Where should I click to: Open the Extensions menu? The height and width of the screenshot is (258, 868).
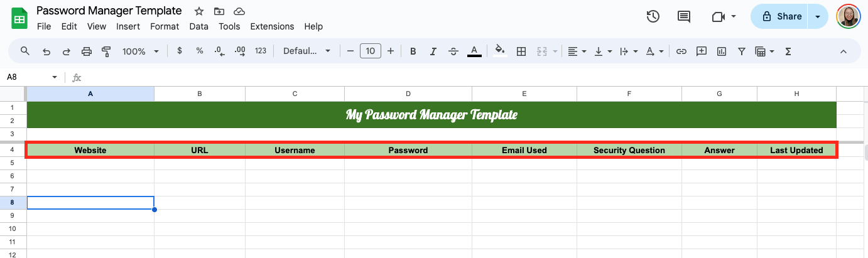[x=272, y=26]
